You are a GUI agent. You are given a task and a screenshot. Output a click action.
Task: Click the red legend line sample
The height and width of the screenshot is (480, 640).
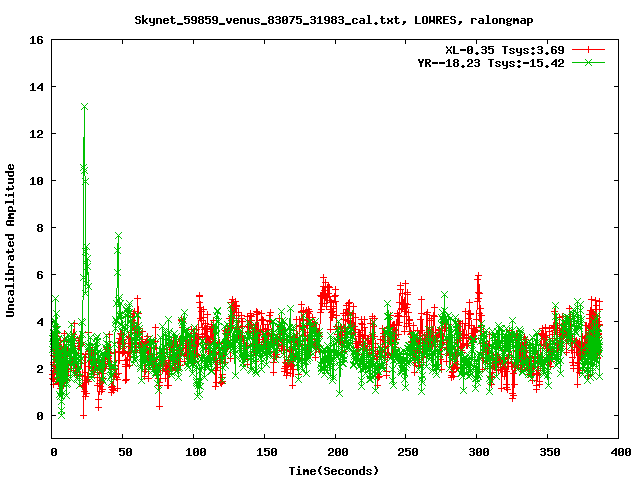(x=588, y=50)
